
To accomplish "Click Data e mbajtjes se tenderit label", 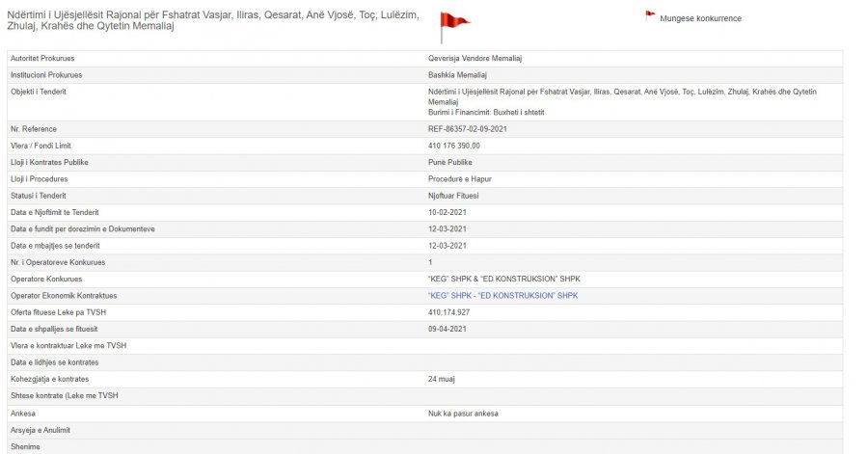I will (55, 246).
